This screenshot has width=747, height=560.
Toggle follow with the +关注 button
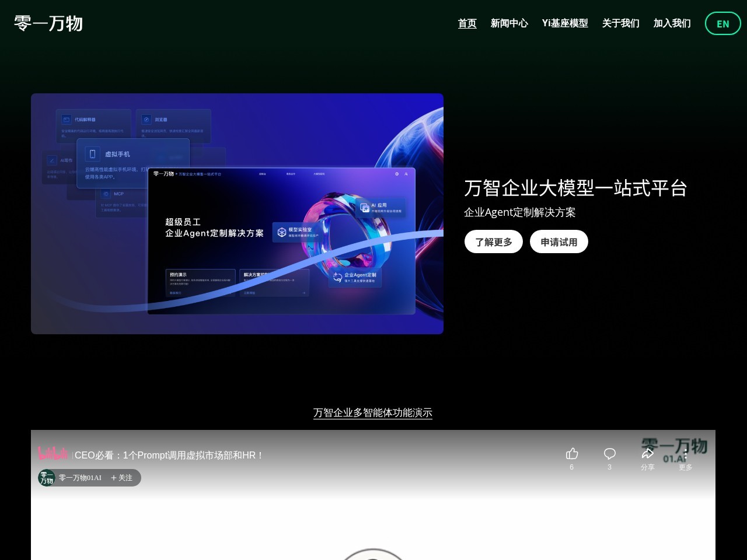pyautogui.click(x=122, y=478)
